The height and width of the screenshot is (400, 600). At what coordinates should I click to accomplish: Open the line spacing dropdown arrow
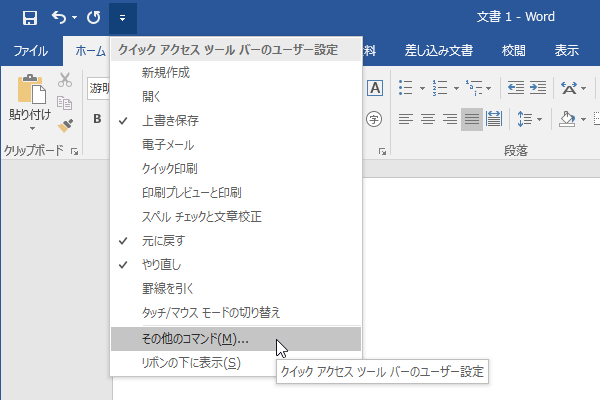[540, 119]
